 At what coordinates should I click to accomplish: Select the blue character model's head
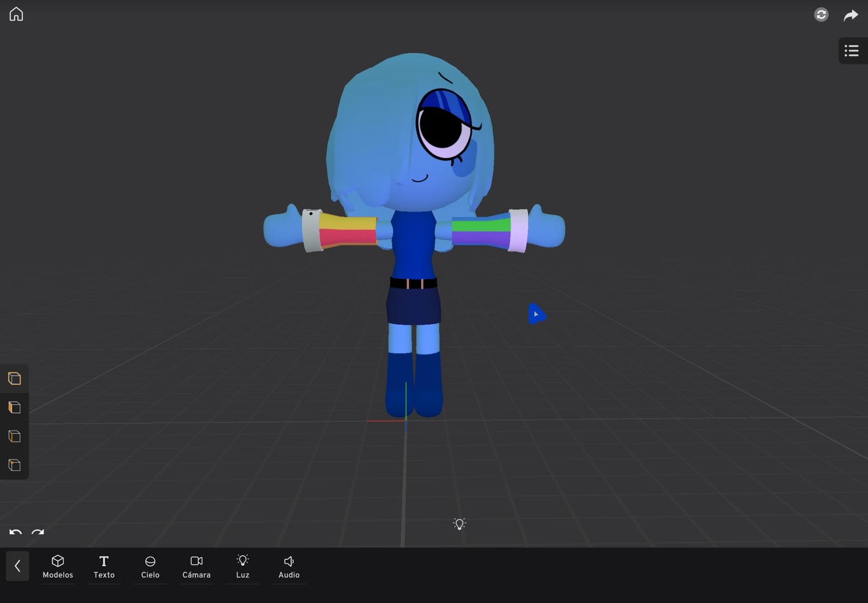411,132
